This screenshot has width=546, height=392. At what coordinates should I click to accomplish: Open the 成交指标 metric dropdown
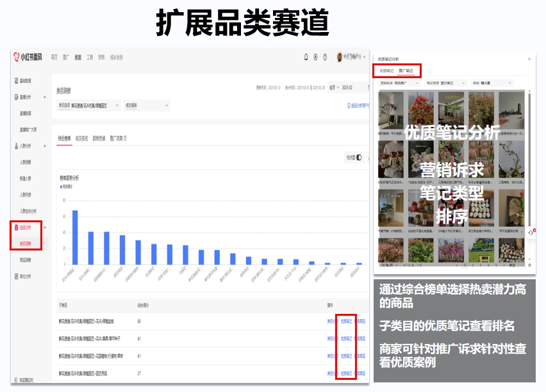coord(147,104)
